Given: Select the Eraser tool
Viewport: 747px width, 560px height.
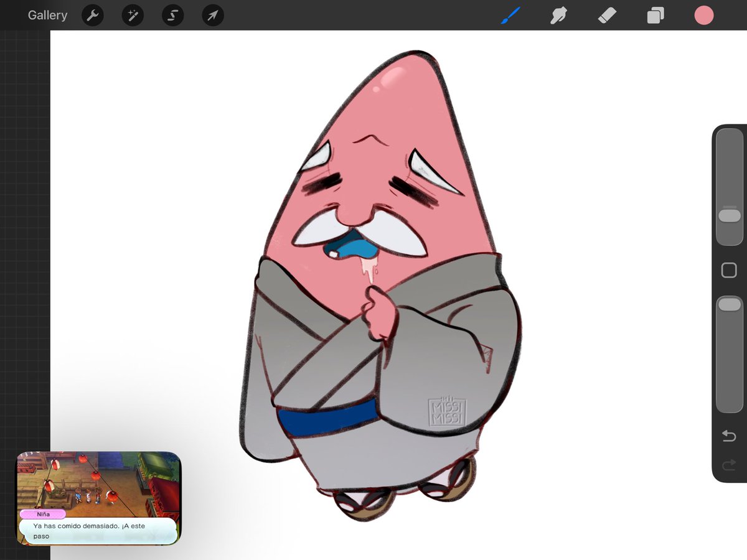Looking at the screenshot, I should (607, 16).
